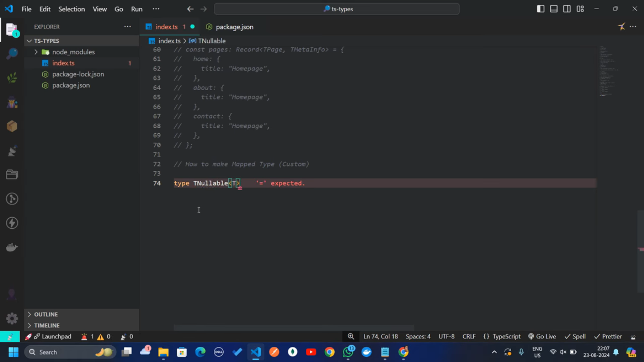Collapse the TS-TYPES root section
644x362 pixels.
pyautogui.click(x=82, y=41)
